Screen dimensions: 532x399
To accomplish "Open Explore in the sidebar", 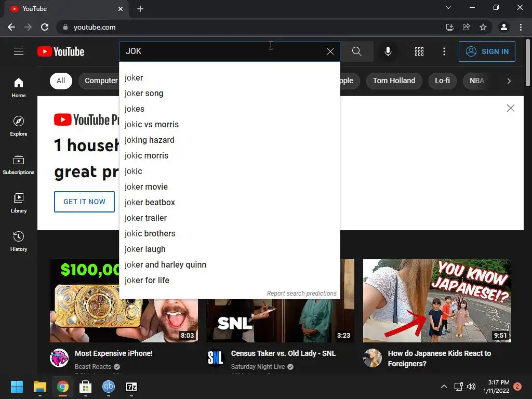I will [19, 126].
